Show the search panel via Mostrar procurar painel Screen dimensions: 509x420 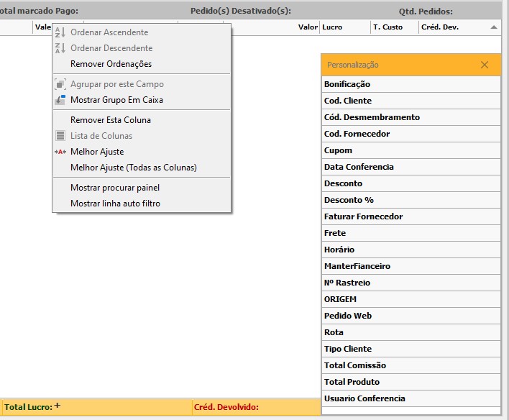[x=115, y=188]
